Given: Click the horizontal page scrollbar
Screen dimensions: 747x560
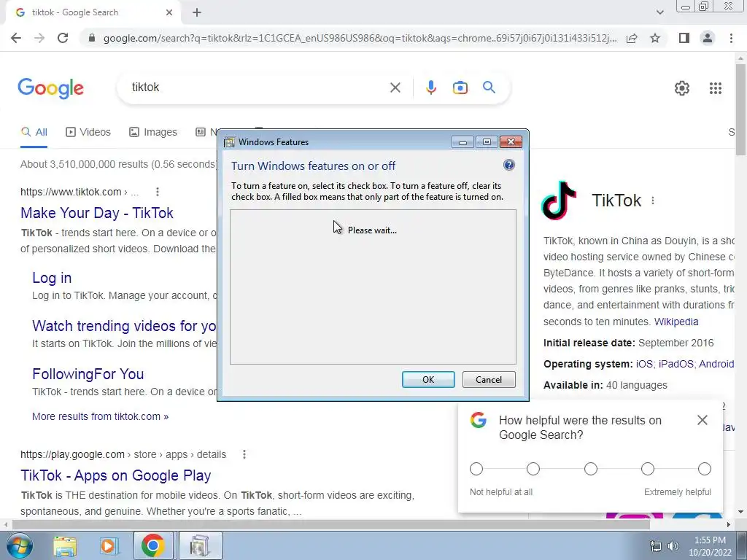Looking at the screenshot, I should click(330, 524).
